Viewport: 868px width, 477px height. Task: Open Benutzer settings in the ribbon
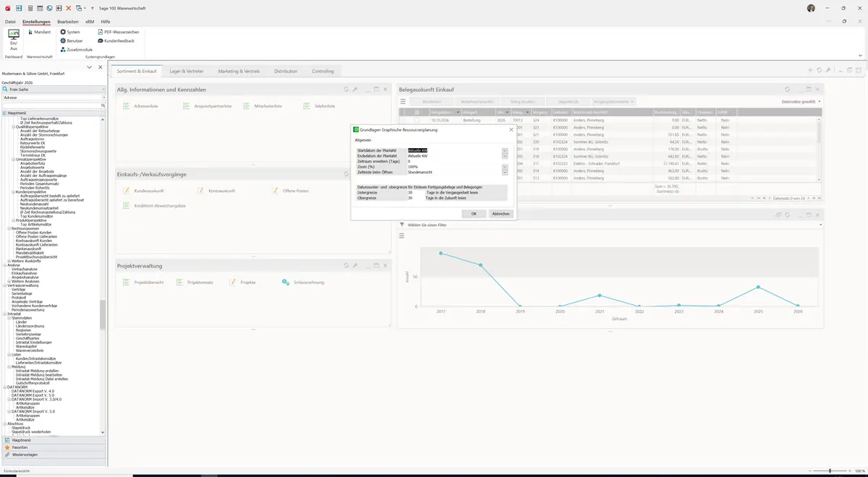[72, 40]
